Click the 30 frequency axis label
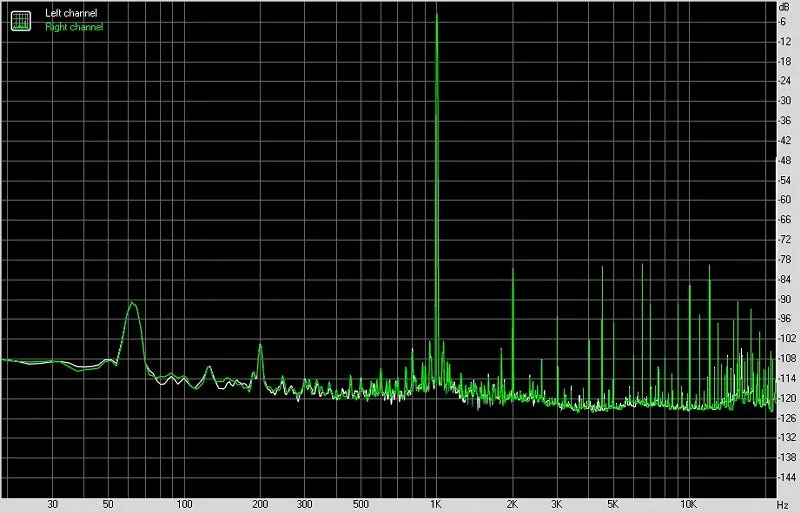The height and width of the screenshot is (513, 800). tap(52, 504)
